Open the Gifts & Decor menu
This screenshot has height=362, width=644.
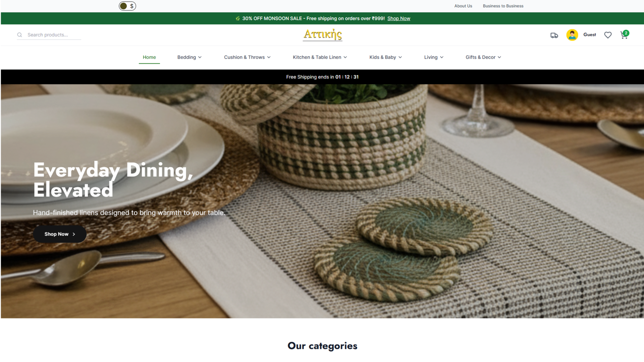[483, 57]
